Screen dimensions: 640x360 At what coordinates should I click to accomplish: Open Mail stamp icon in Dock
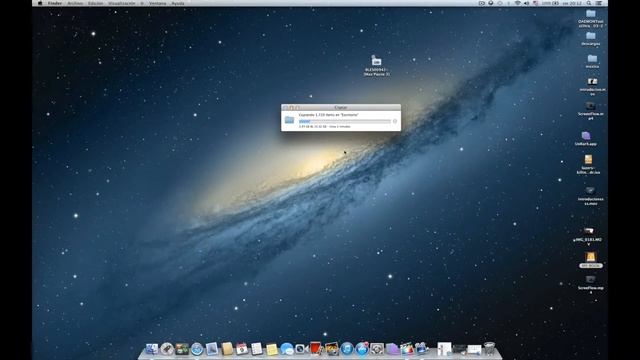coord(211,349)
